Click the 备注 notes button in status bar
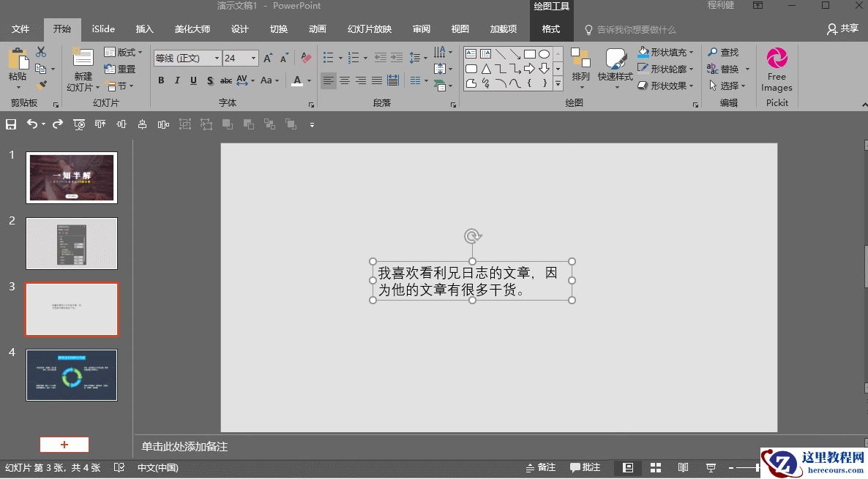 (540, 467)
